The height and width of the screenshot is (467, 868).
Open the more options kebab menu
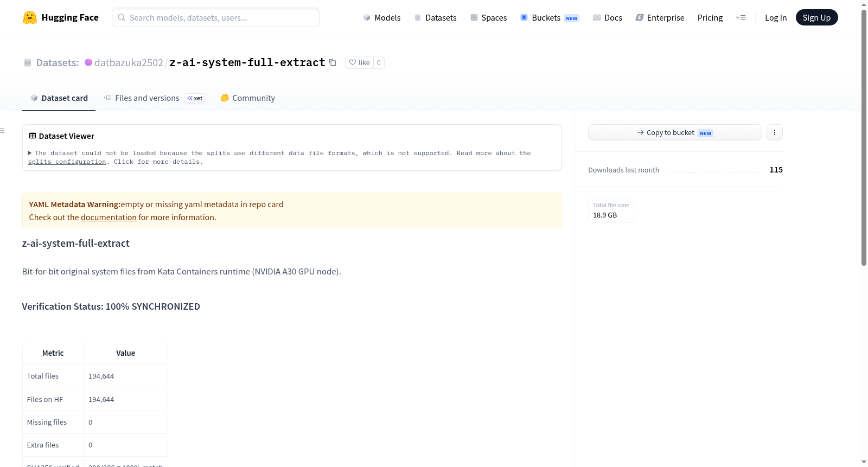(775, 132)
